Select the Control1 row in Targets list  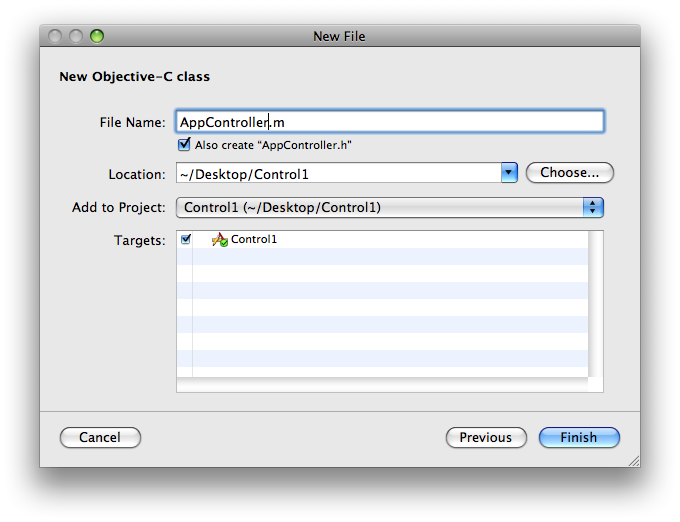point(382,239)
